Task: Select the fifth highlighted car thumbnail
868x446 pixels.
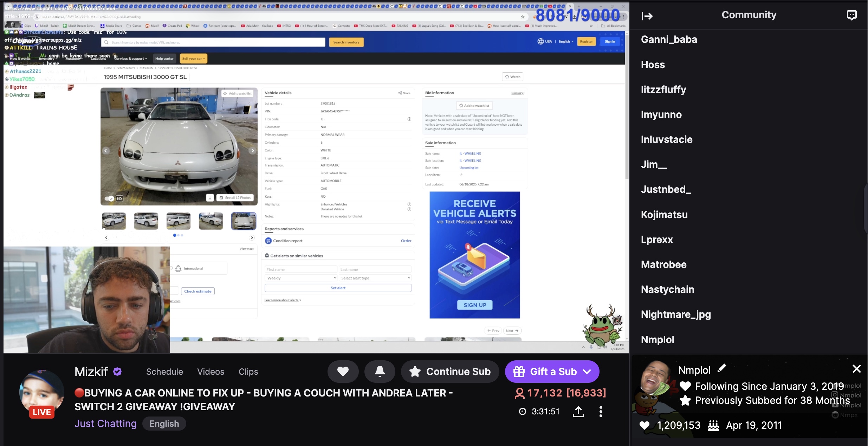Action: click(x=244, y=221)
